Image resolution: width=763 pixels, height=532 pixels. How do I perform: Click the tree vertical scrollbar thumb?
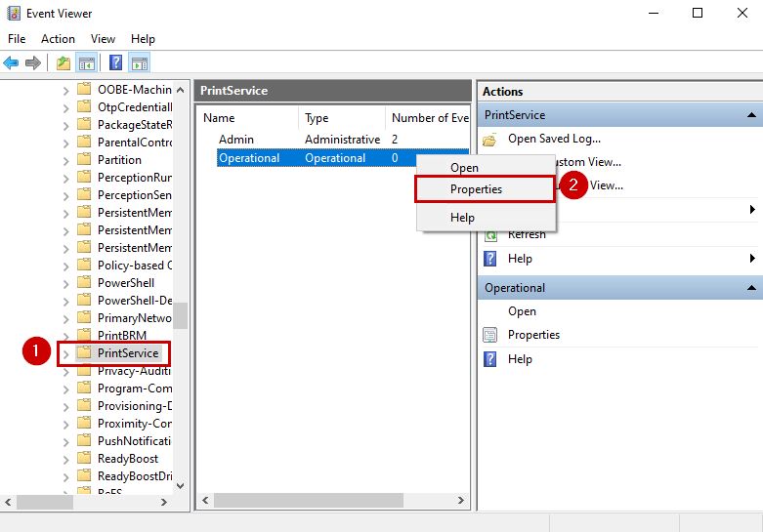pyautogui.click(x=181, y=315)
